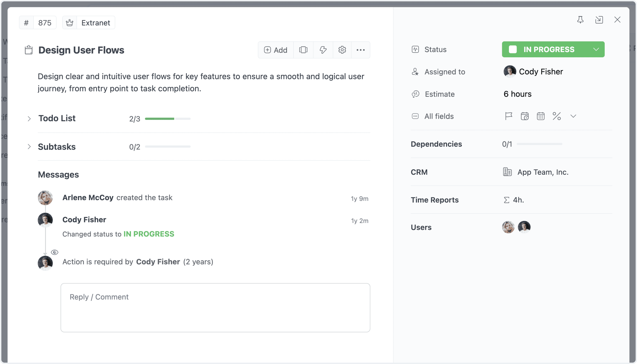Open the IN PROGRESS status dropdown
This screenshot has height=364, width=637.
(x=553, y=50)
